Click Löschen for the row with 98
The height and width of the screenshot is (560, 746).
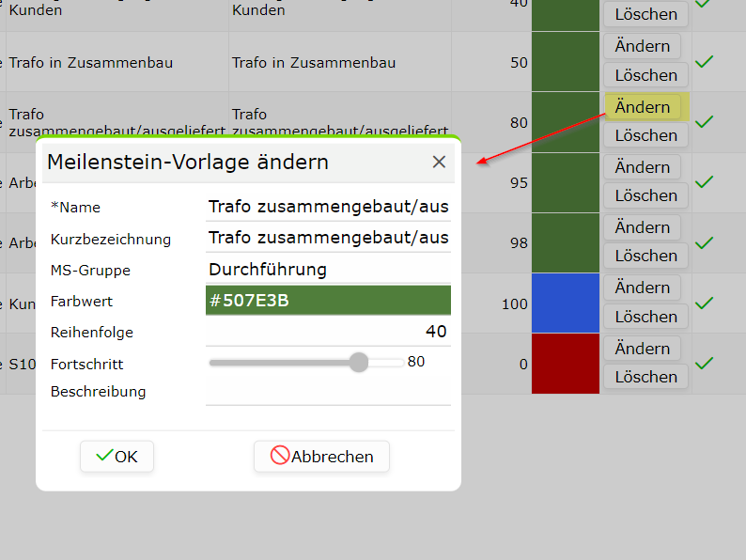click(x=645, y=256)
